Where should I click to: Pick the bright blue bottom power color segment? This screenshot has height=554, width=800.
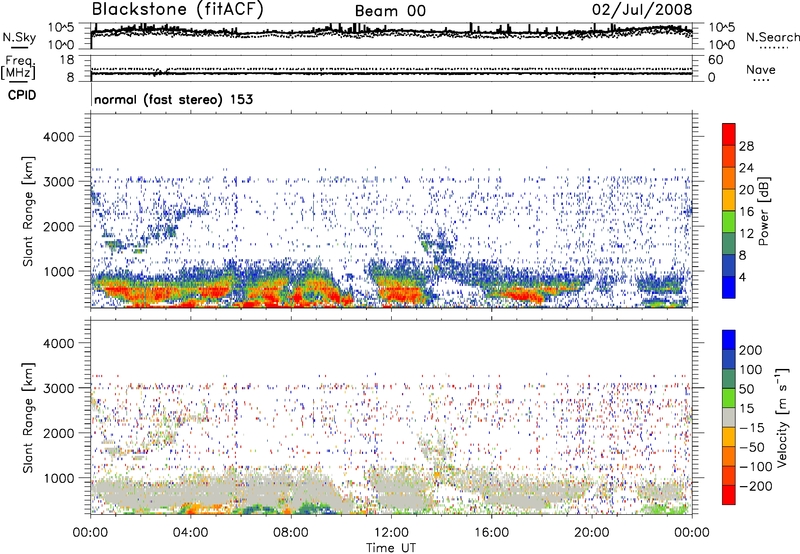point(729,288)
